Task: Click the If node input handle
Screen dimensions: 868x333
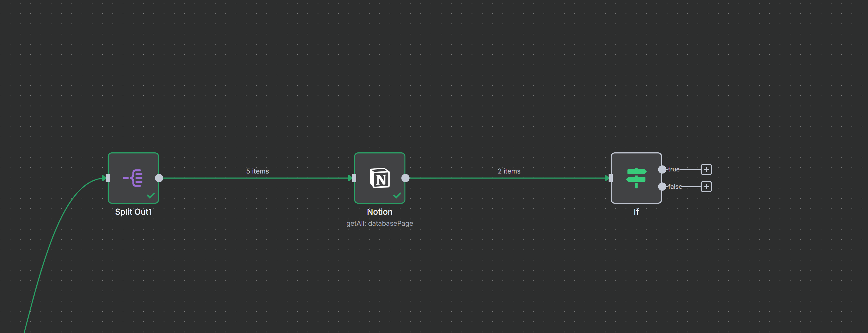Action: [611, 178]
